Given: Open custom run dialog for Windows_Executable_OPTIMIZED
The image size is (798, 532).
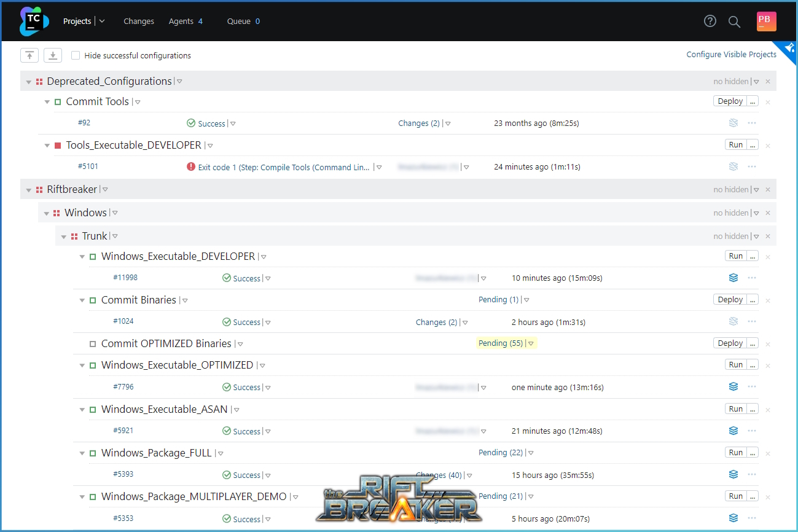Looking at the screenshot, I should [753, 364].
